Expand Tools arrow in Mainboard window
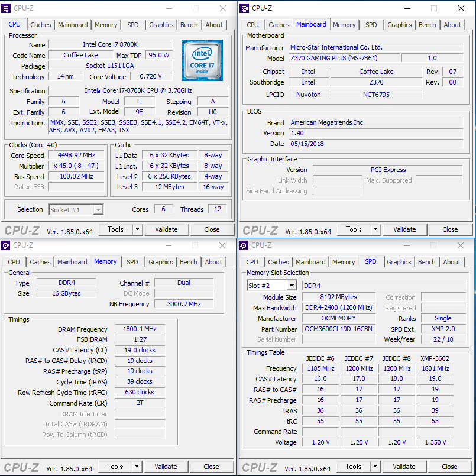The width and height of the screenshot is (476, 476). point(376,229)
